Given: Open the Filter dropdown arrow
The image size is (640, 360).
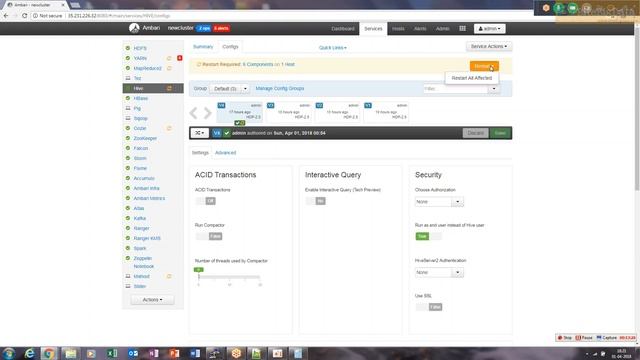Looking at the screenshot, I should (494, 89).
